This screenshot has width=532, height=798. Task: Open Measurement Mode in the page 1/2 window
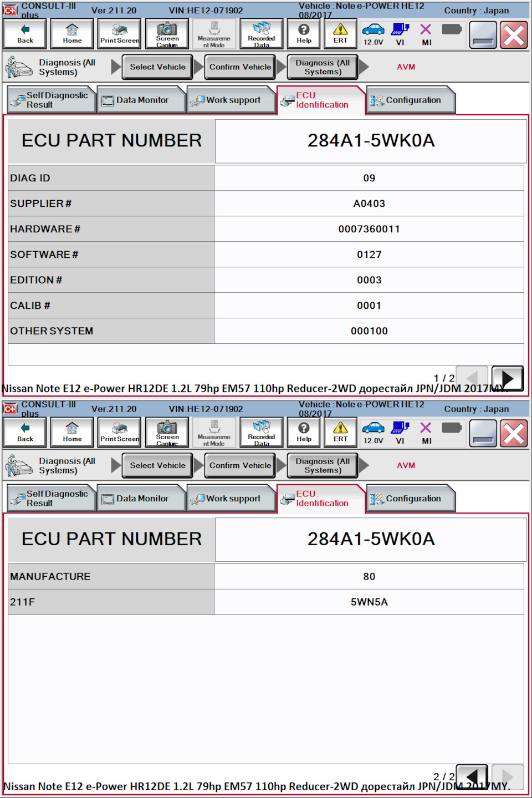[214, 34]
